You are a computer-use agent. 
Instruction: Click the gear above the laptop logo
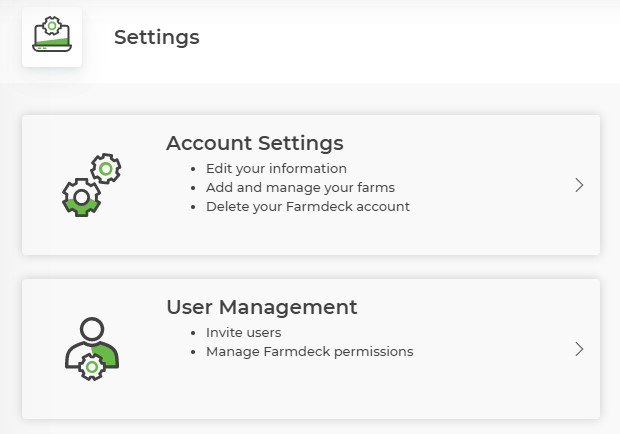(x=52, y=26)
